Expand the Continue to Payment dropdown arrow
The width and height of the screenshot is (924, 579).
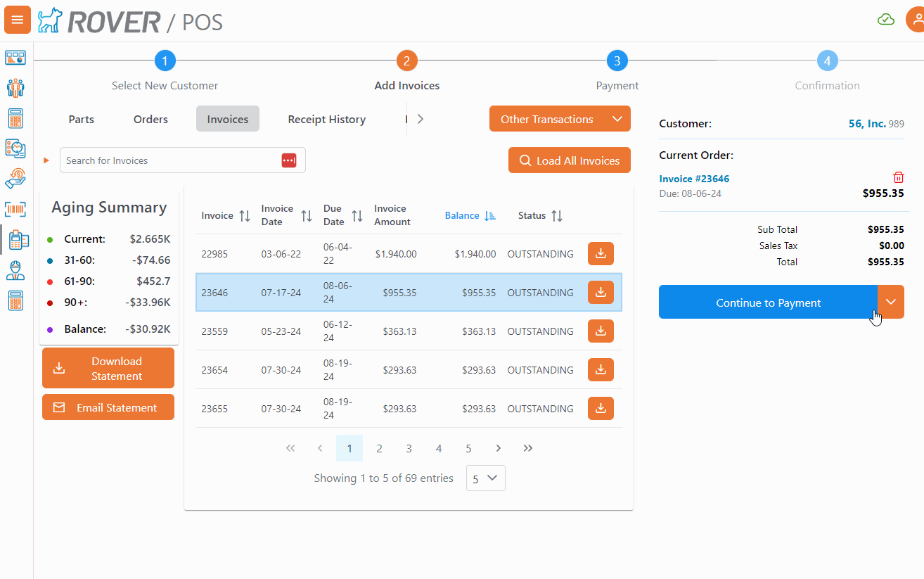click(890, 302)
